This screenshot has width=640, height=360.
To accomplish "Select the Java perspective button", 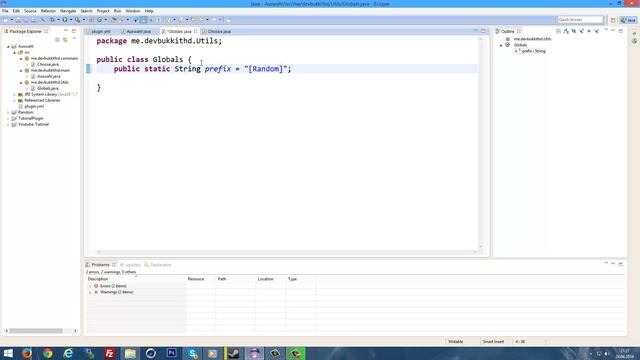I will pos(629,20).
